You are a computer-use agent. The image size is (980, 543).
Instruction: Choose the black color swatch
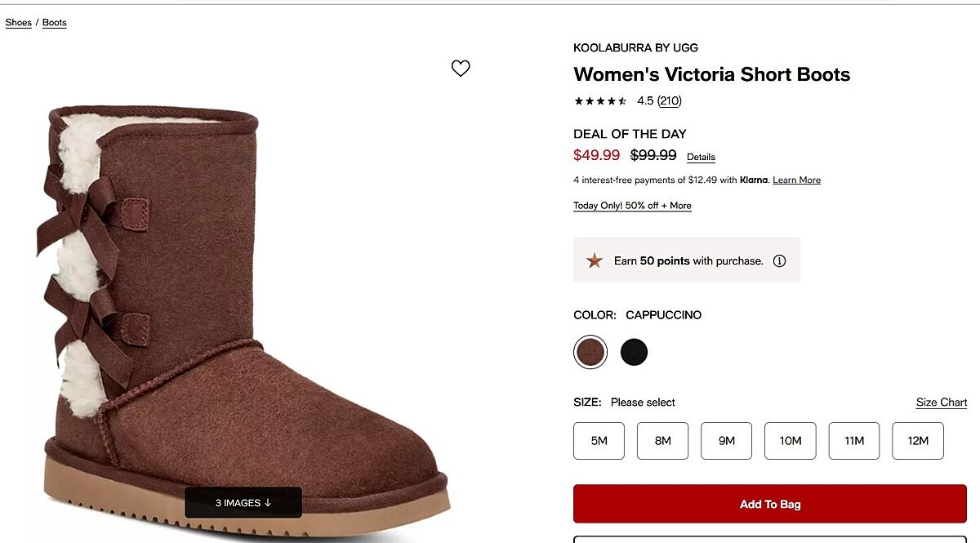634,352
